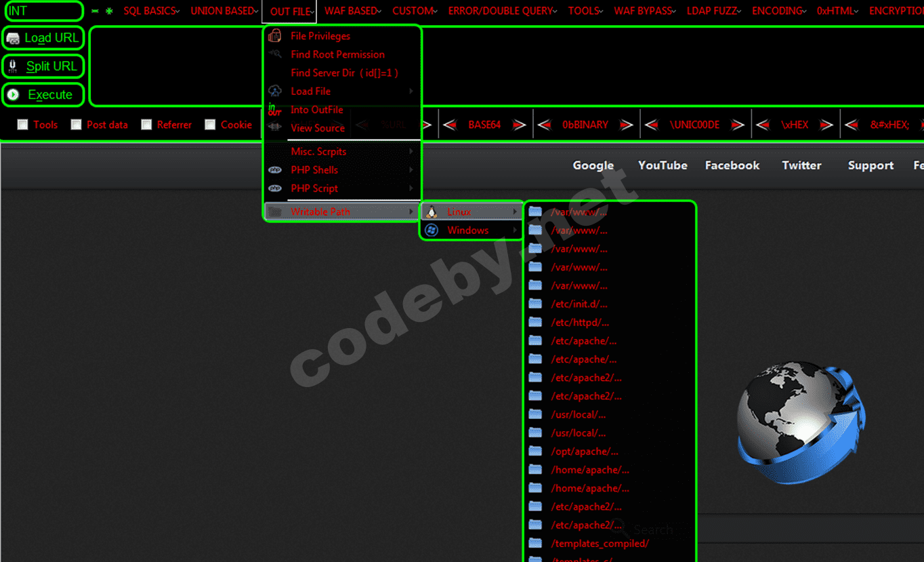924x562 pixels.
Task: Toggle the Referrer checkbox
Action: coord(146,125)
